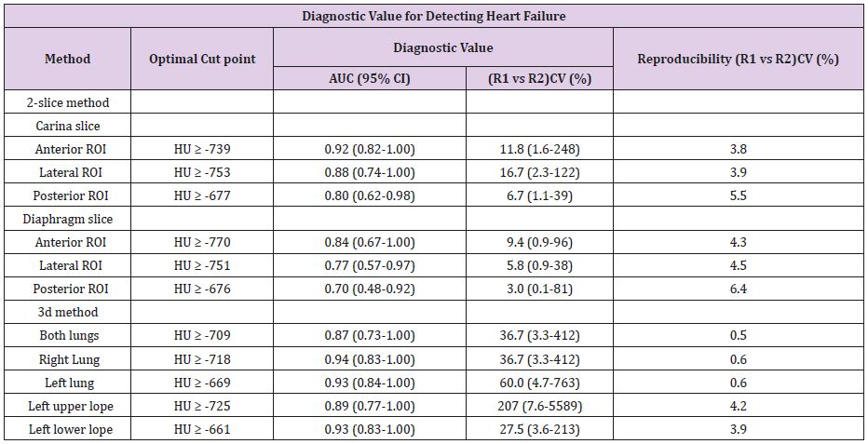Image resolution: width=868 pixels, height=444 pixels.
Task: Click the Both lungs row label
Action: [x=69, y=335]
